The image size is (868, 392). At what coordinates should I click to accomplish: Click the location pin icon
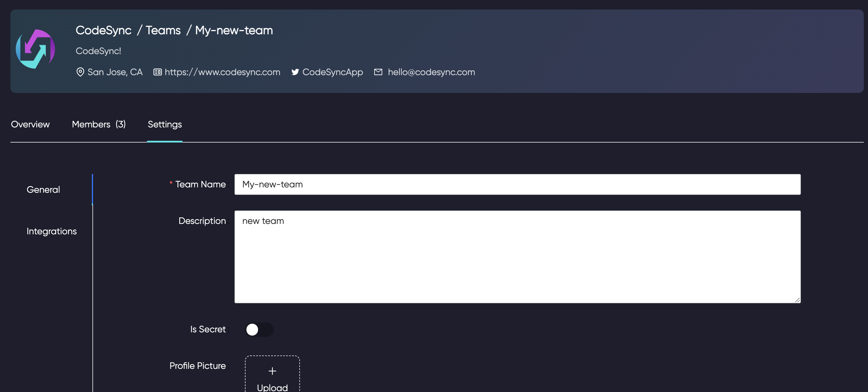pos(80,72)
